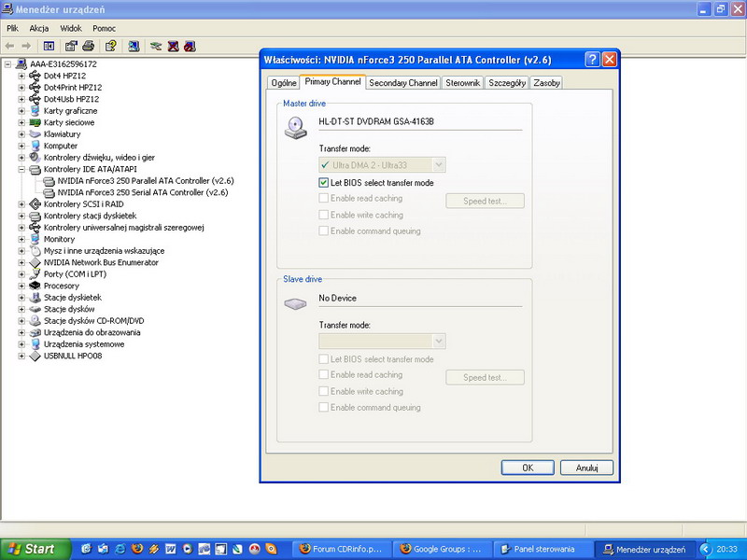Select the Klawiatury keyboard icon
Screen dimensions: 747x560
pos(35,133)
